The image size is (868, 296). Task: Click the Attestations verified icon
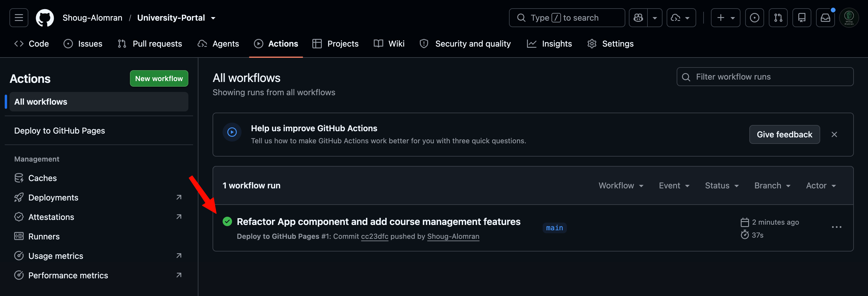19,217
